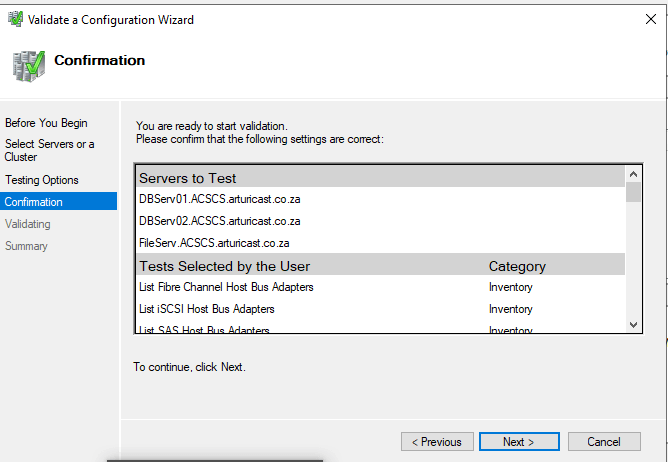Viewport: 668px width, 462px height.
Task: Select DBServ01.ACSCS.arturicast.co.za server entry
Action: (220, 199)
